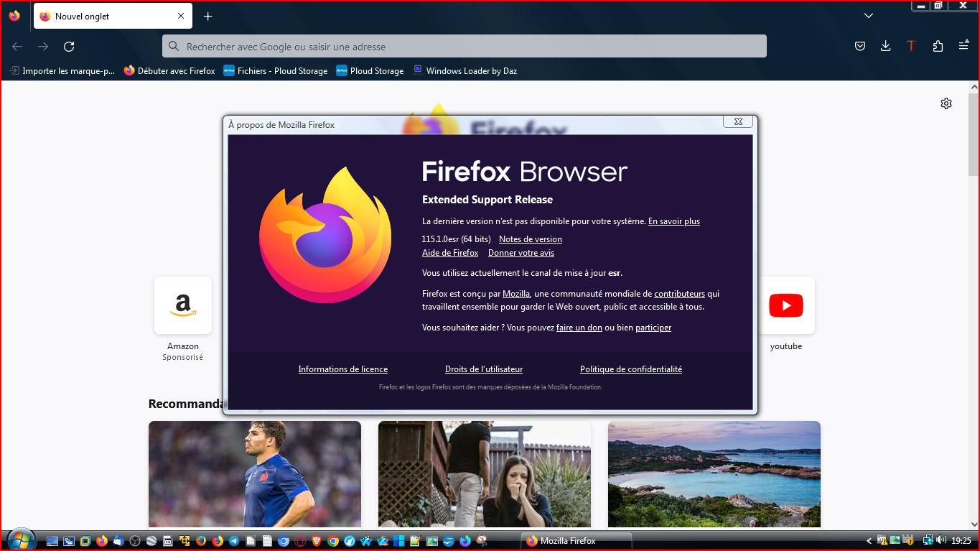Open Informations de licence
Viewport: 980px width, 551px height.
(343, 369)
